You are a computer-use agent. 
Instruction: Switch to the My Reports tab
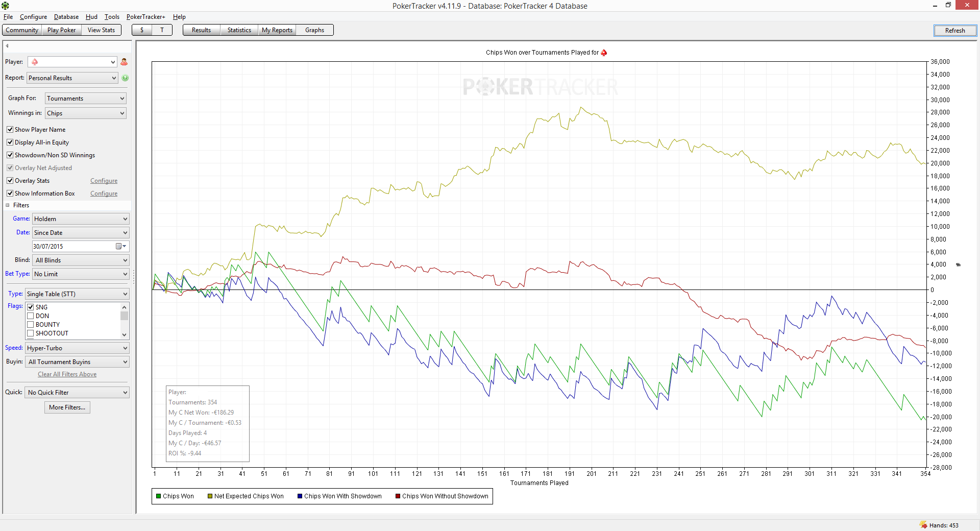277,30
